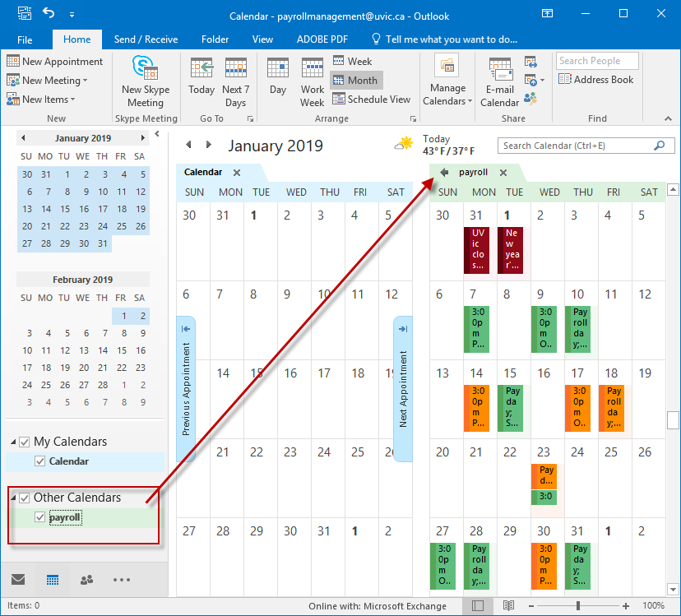This screenshot has height=616, width=681.
Task: Open the Address Book
Action: (x=595, y=80)
